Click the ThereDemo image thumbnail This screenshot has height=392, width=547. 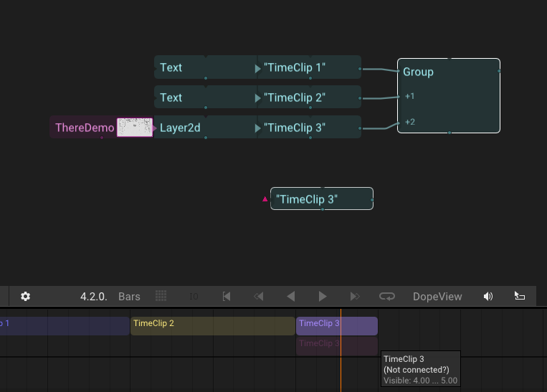[x=135, y=128]
